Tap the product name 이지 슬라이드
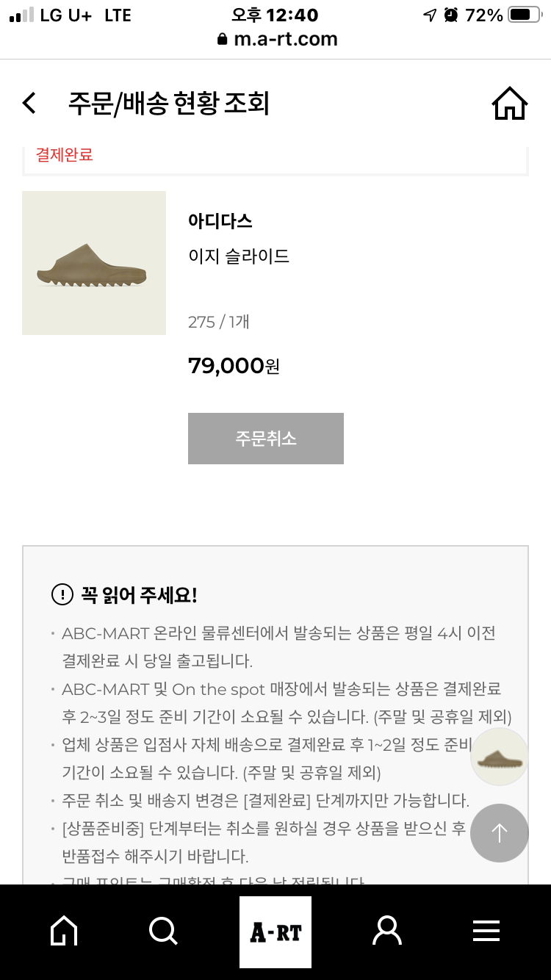 coord(239,256)
